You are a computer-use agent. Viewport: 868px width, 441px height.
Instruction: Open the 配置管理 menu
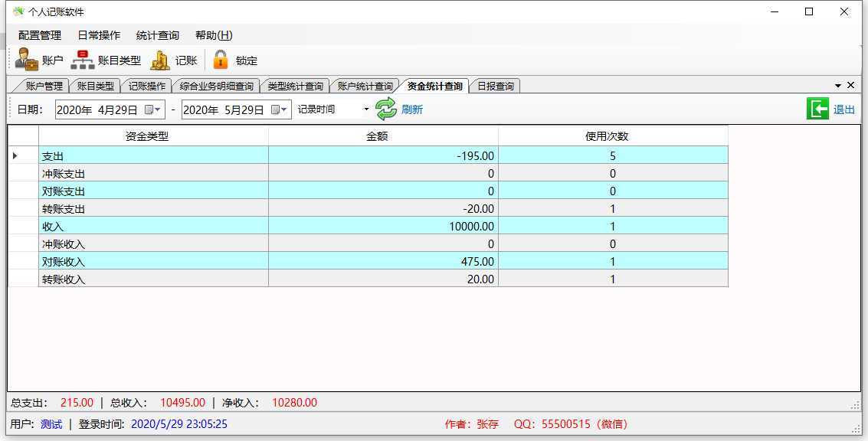[x=40, y=35]
